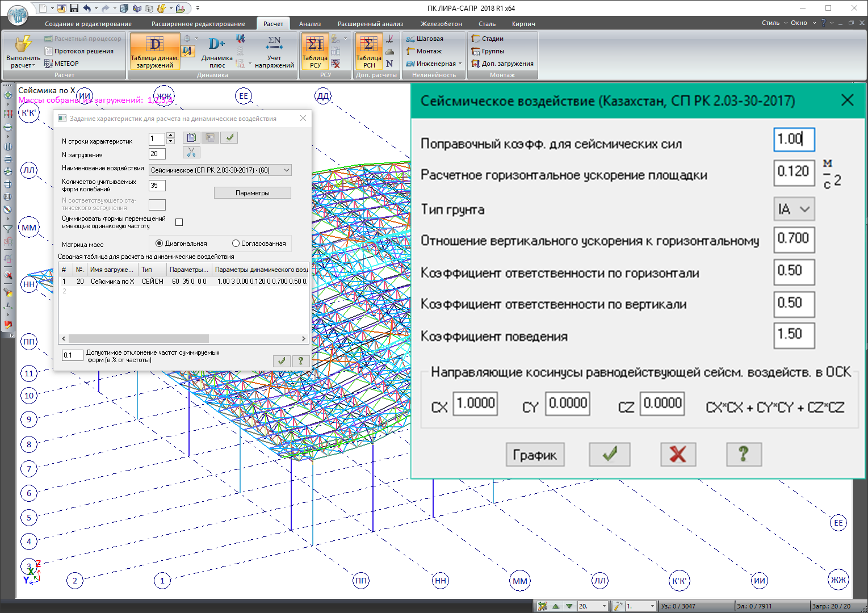Open the Инженерная dropdown in ribbon

click(435, 64)
